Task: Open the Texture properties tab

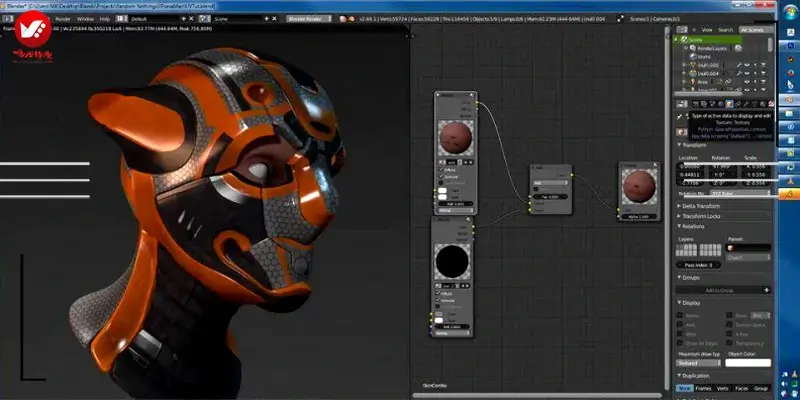Action: coord(771,104)
